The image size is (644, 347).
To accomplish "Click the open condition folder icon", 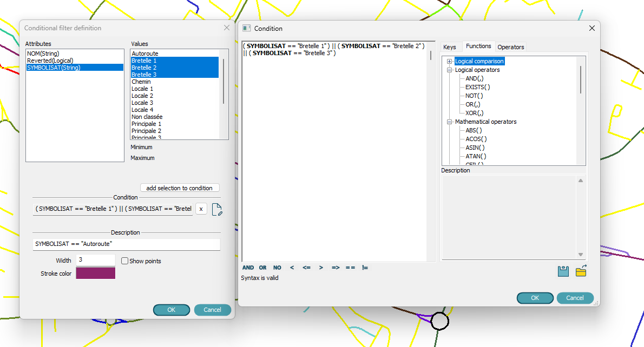I will (581, 271).
